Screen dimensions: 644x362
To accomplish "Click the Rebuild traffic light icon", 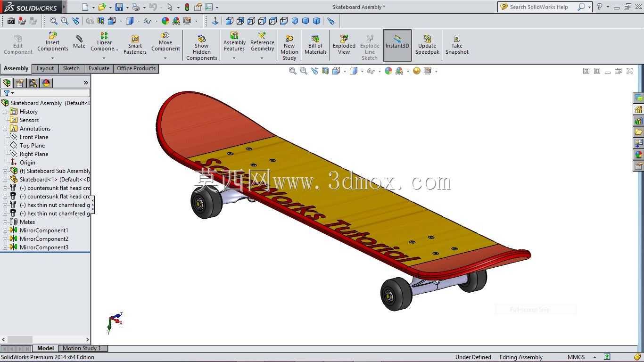I will tap(187, 7).
